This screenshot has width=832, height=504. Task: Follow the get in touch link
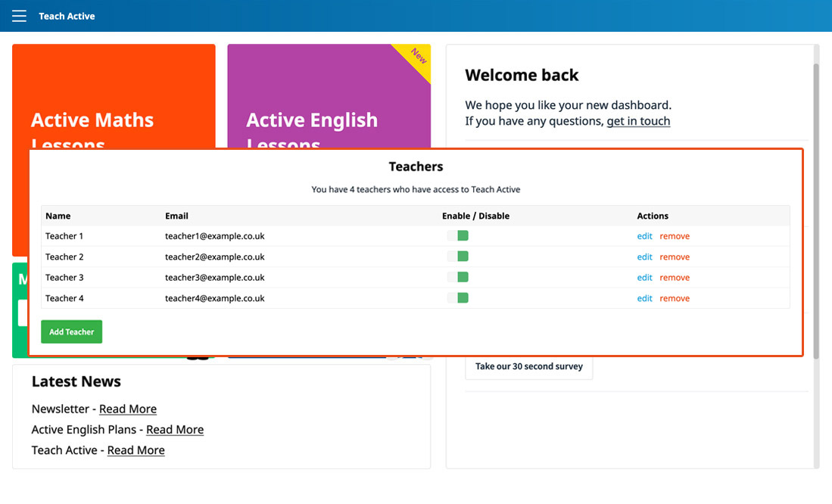[x=638, y=121]
